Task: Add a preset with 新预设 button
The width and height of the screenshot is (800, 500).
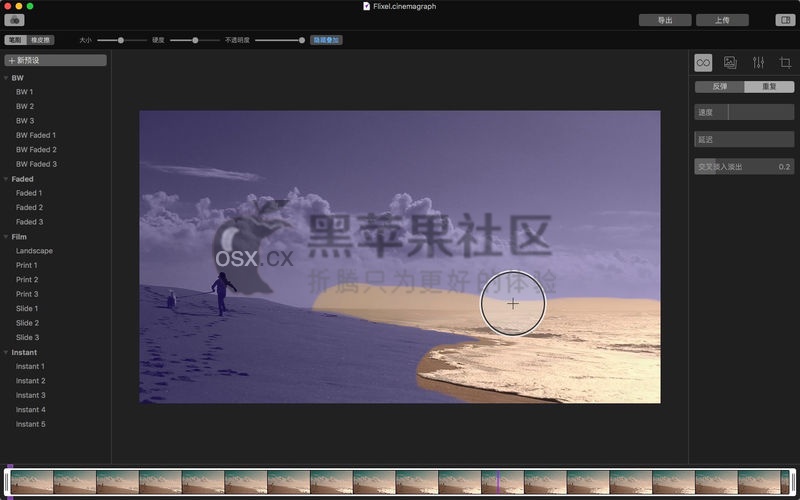Action: pos(55,60)
